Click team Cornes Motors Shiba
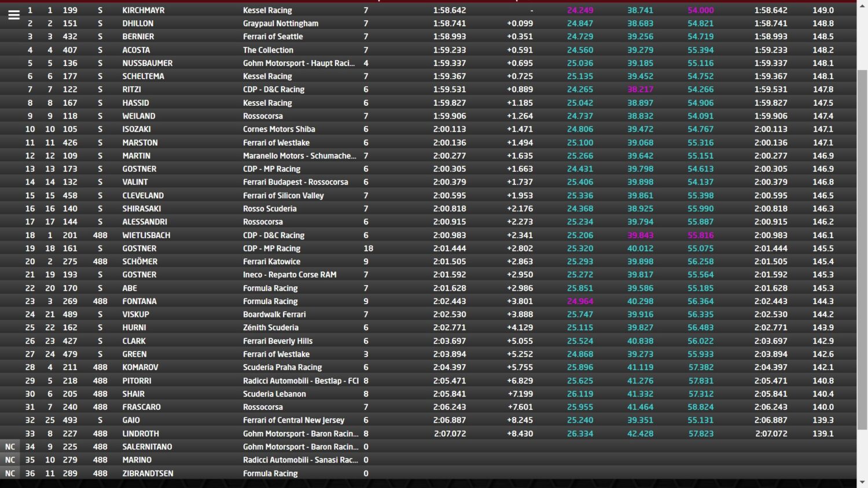868x488 pixels. 279,130
